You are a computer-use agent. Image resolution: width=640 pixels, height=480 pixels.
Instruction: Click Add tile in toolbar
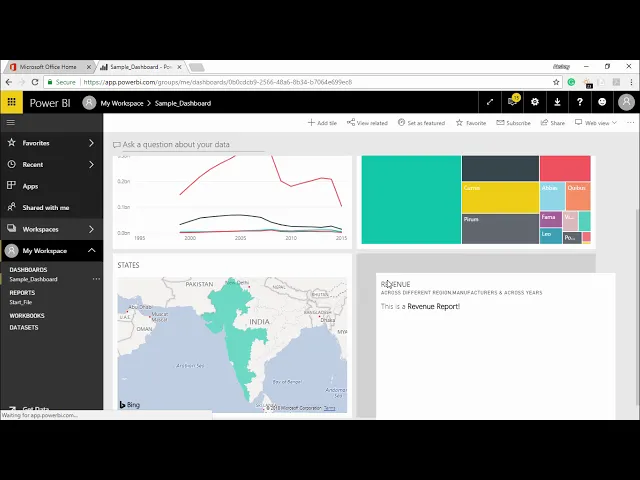(322, 123)
